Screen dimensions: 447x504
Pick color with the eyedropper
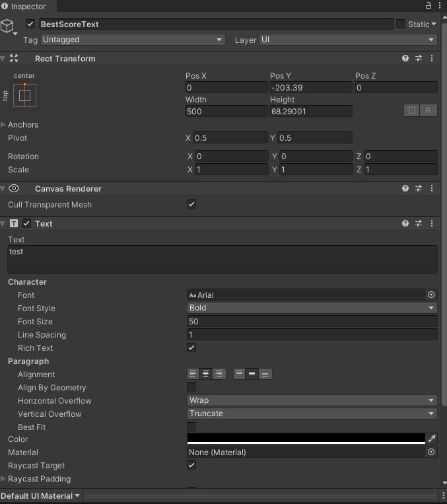(x=432, y=439)
